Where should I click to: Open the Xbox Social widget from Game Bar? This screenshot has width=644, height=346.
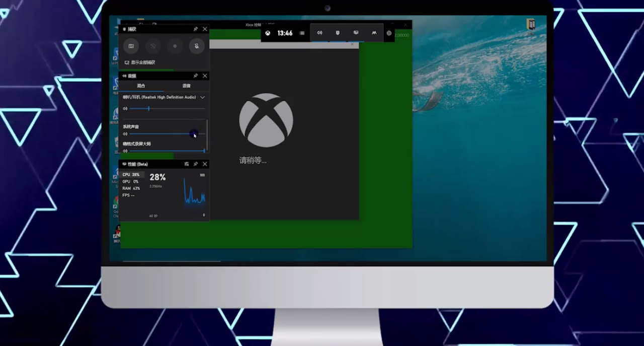374,33
